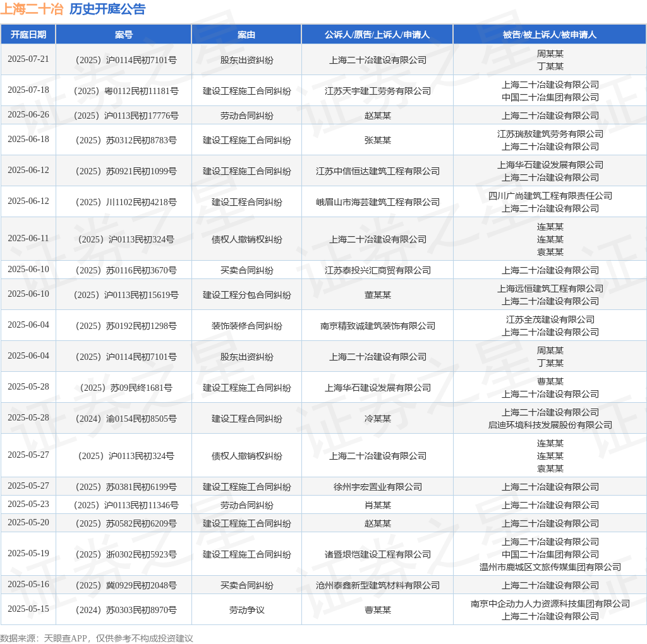Click 劳动合同纠纷 in 2025-06-26 row

click(x=247, y=116)
